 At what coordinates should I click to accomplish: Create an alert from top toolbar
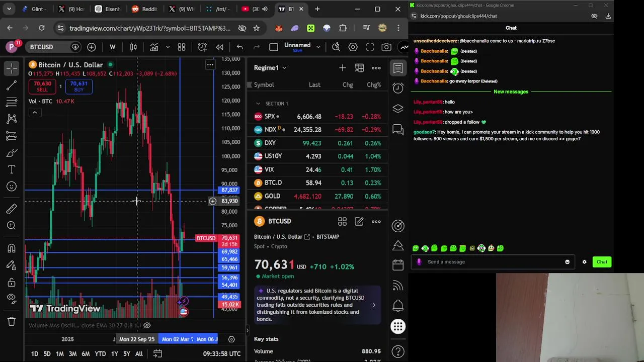202,47
